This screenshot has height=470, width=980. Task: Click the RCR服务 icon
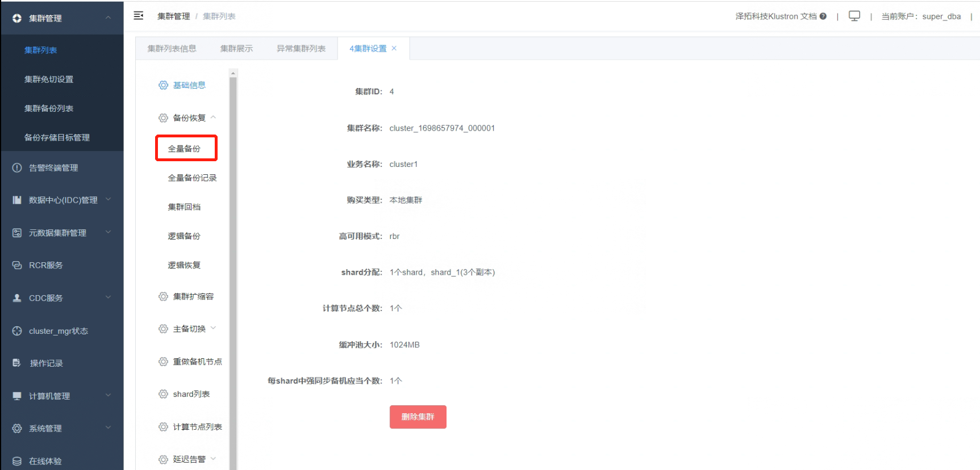point(17,265)
